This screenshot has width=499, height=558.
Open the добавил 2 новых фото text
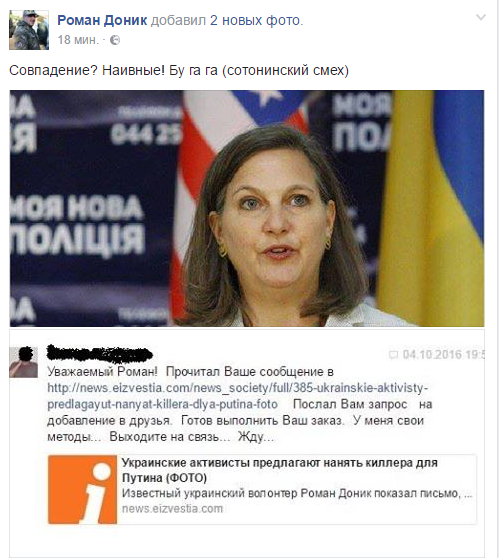tap(227, 21)
